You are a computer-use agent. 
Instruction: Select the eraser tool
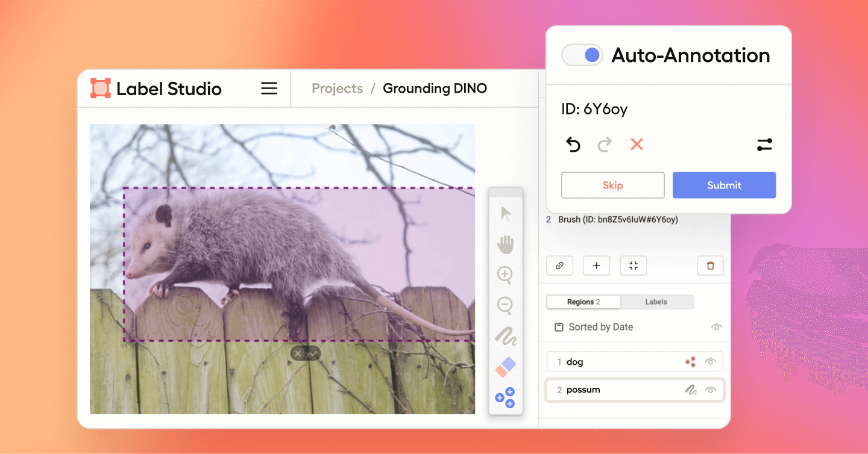pos(505,366)
